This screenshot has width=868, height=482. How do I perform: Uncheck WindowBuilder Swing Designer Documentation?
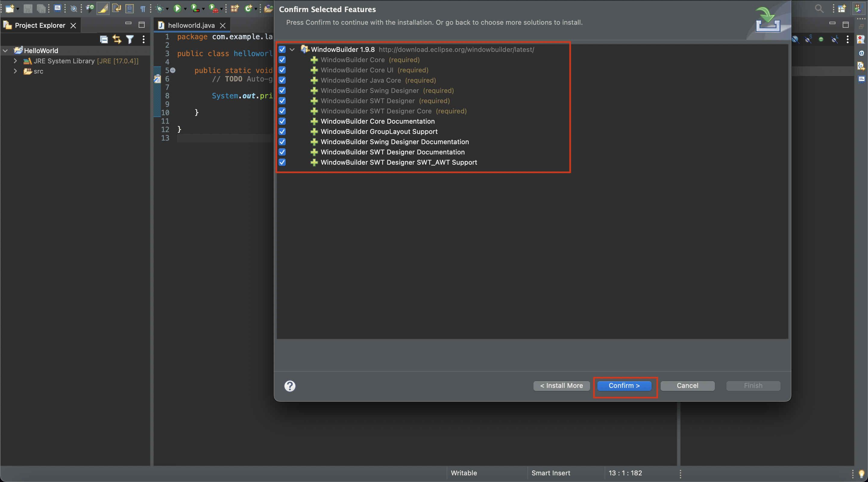[x=282, y=142]
